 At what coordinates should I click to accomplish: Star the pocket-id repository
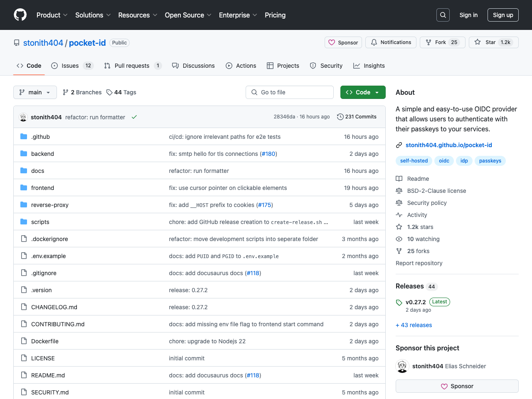point(494,42)
